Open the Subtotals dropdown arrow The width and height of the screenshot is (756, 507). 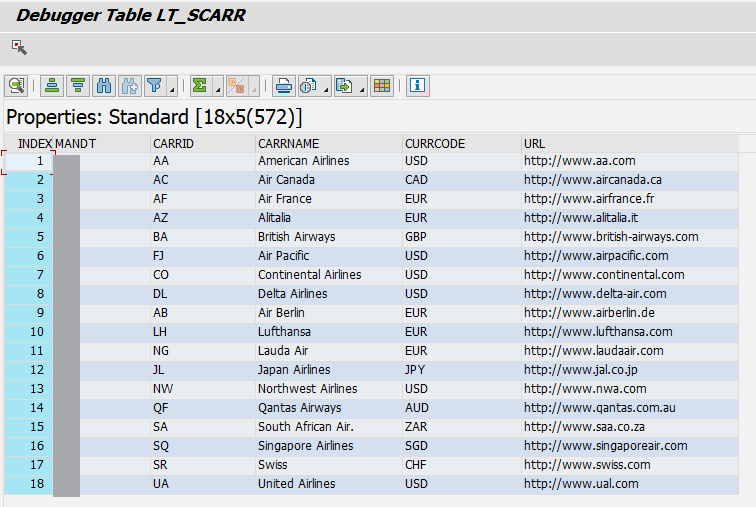click(254, 87)
